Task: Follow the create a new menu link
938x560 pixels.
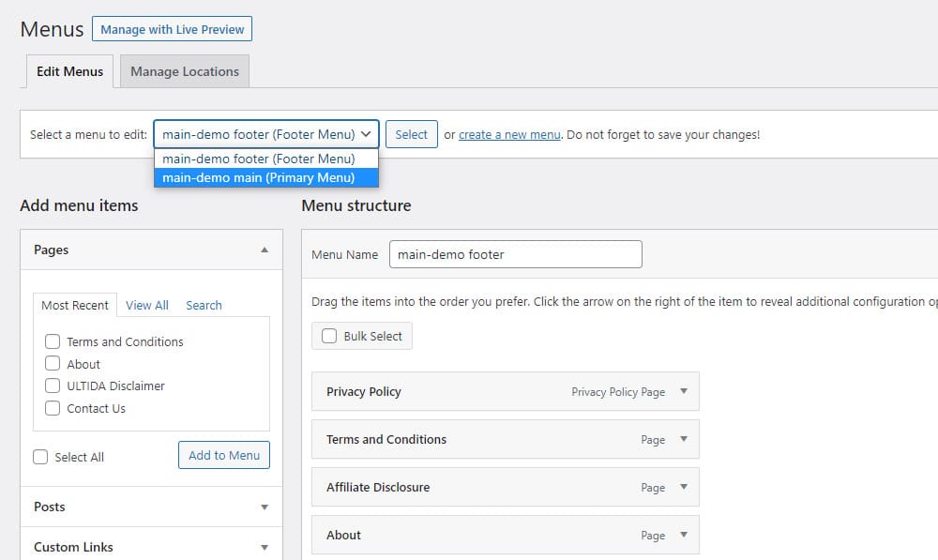Action: 509,135
